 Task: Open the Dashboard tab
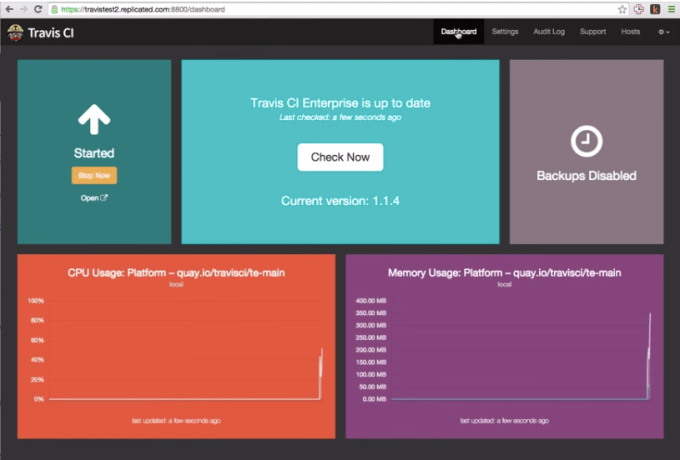click(459, 32)
